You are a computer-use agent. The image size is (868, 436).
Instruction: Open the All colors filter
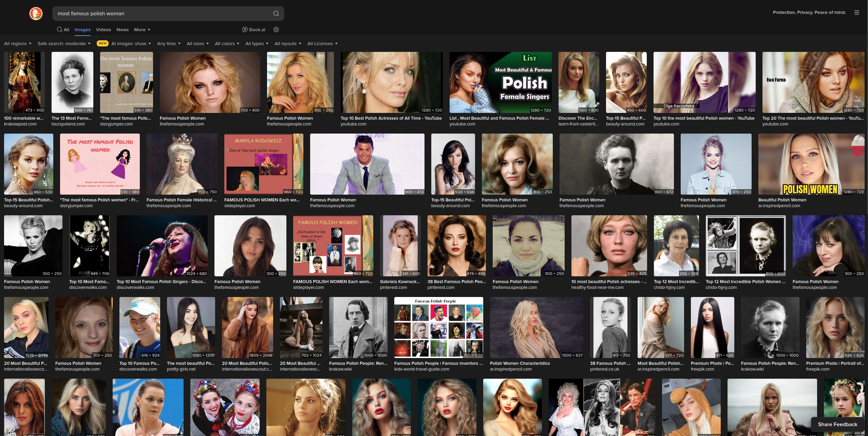227,43
